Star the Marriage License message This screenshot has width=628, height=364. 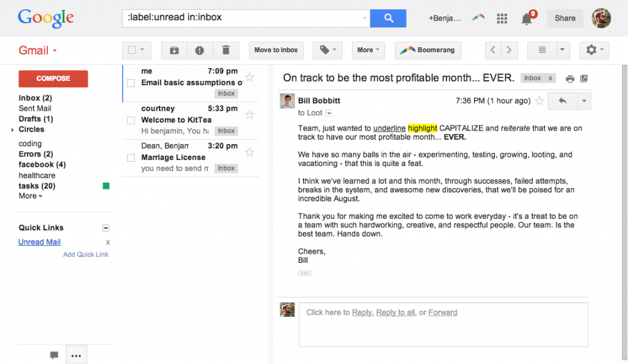250,152
